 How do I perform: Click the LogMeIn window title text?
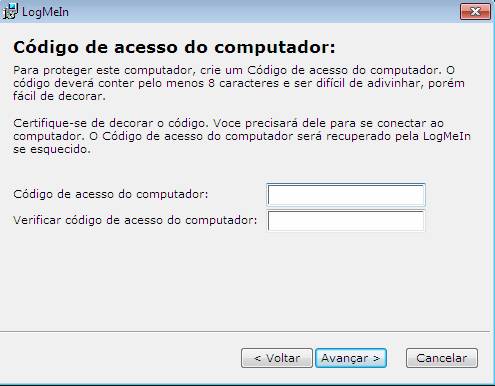[45, 12]
